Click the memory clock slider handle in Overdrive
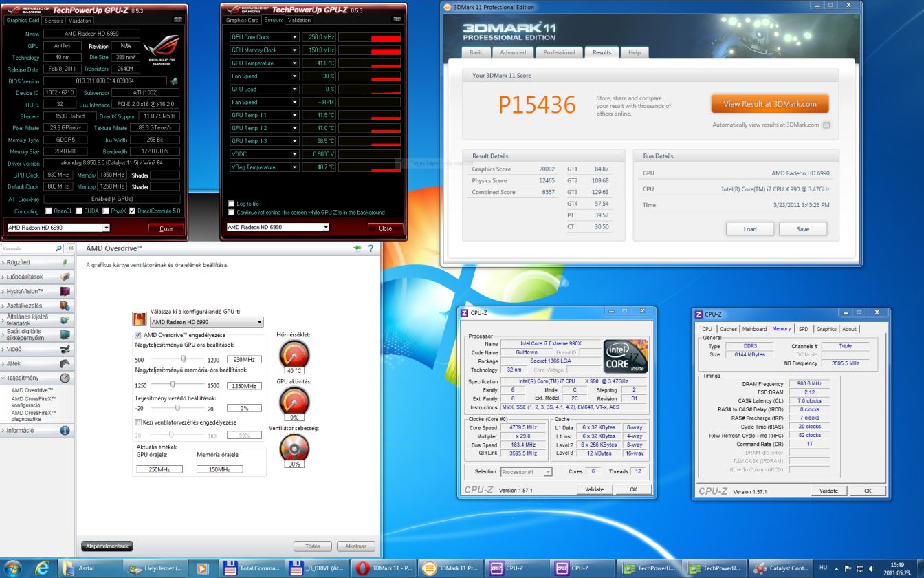 click(172, 385)
